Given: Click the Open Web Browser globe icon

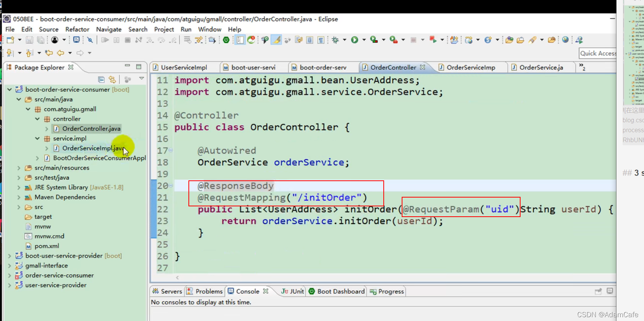Looking at the screenshot, I should 565,40.
